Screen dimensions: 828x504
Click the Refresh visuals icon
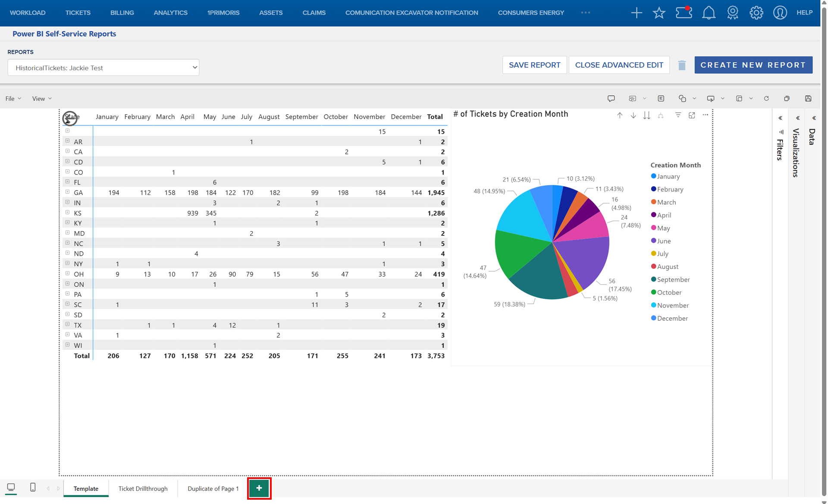point(766,99)
